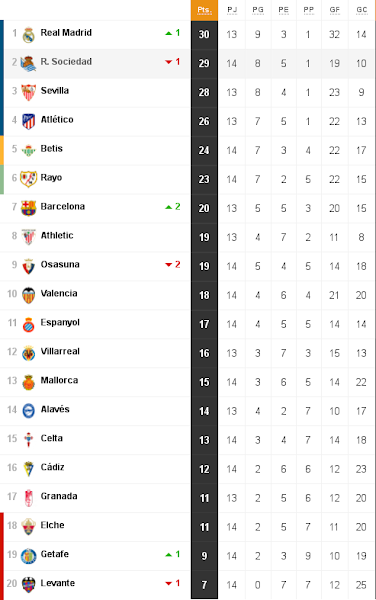Click Real Madrid's green up-arrow position indicator
Image resolution: width=376 pixels, height=600 pixels.
point(169,33)
